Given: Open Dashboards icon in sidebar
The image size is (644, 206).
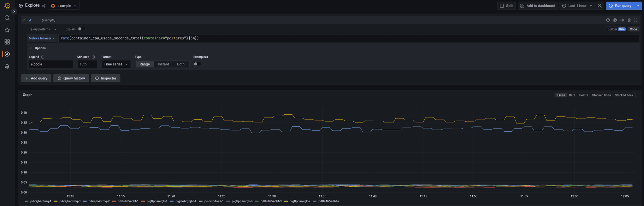Looking at the screenshot, I should 7,42.
